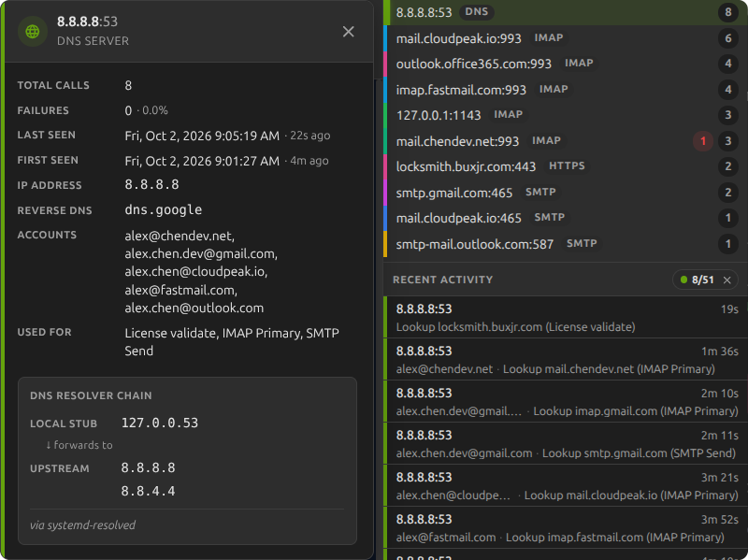Viewport: 748px width, 560px height.
Task: Click account alex.chen@outlook.com
Action: [194, 309]
